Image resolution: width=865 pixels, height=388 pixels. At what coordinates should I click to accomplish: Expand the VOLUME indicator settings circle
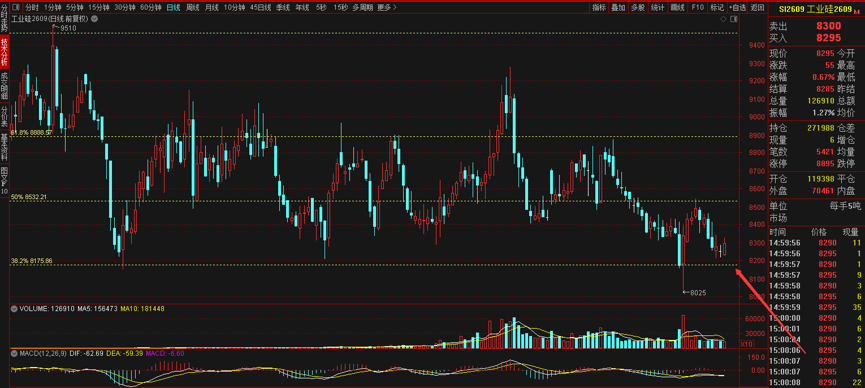click(14, 309)
